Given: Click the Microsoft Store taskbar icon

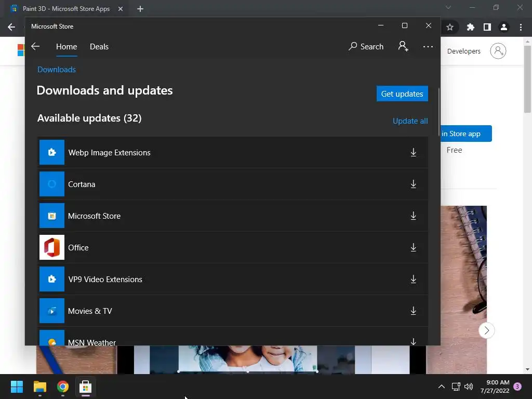Looking at the screenshot, I should pyautogui.click(x=85, y=387).
